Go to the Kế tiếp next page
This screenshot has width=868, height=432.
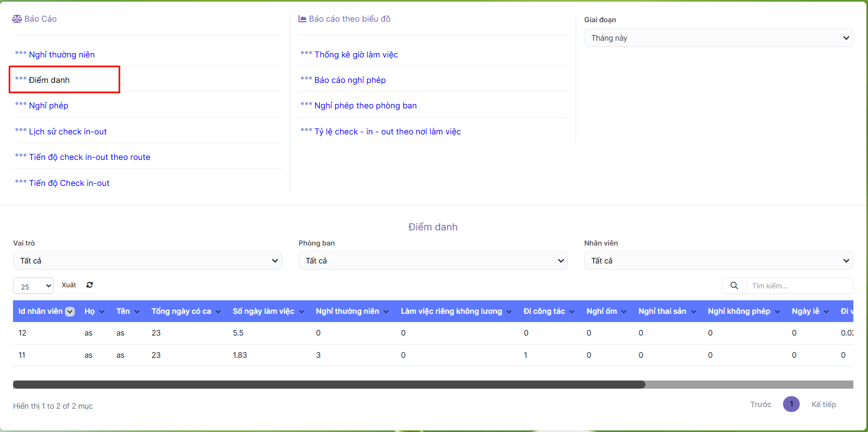[x=823, y=404]
